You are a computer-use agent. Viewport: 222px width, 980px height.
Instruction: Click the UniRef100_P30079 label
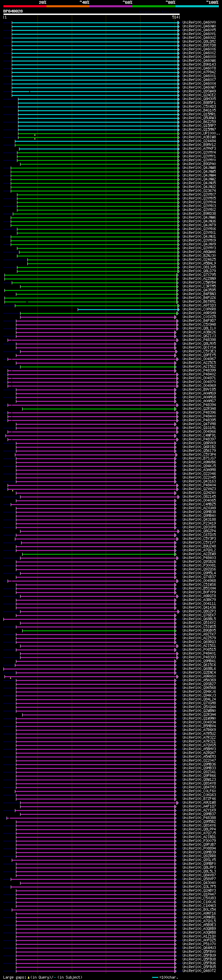pyautogui.click(x=199, y=841)
